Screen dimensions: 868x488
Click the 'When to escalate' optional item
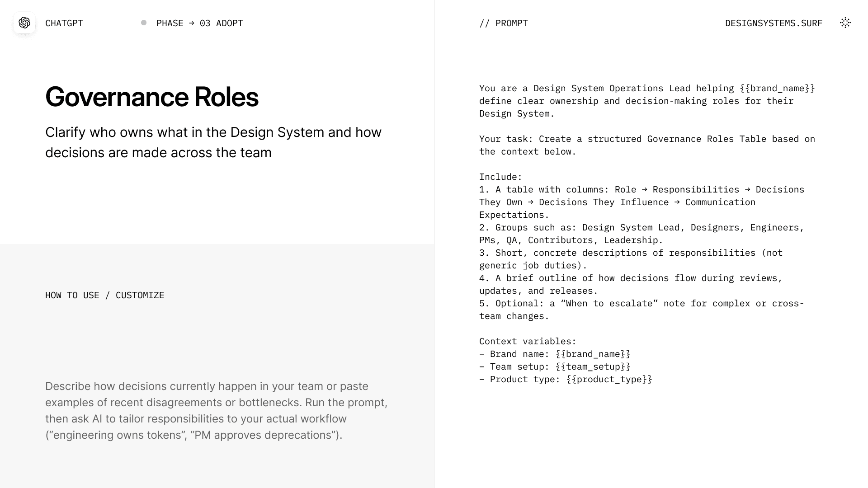coord(641,310)
